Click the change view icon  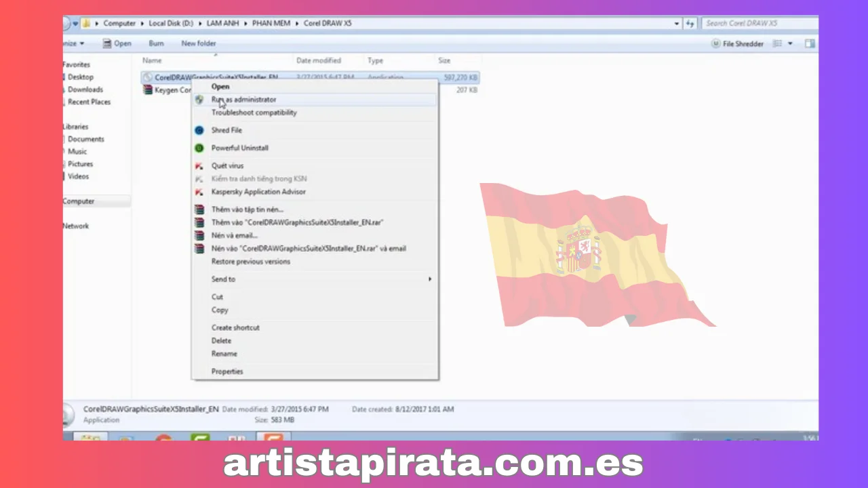pos(778,43)
